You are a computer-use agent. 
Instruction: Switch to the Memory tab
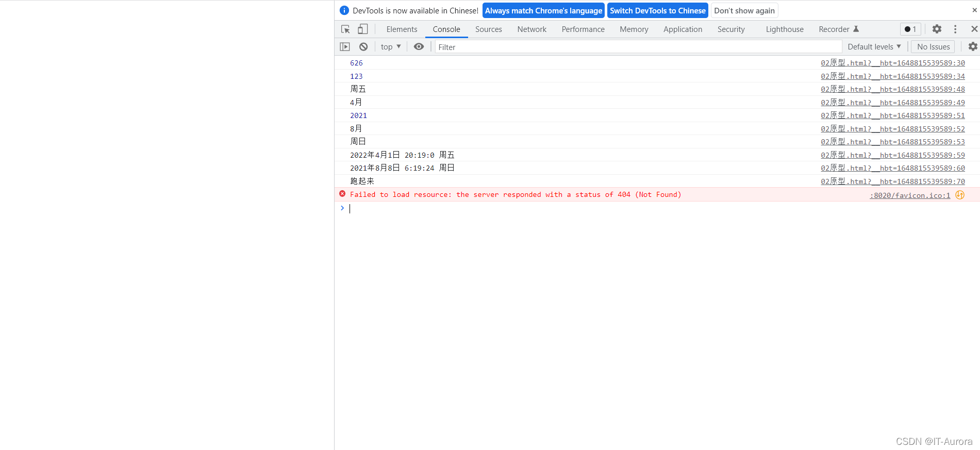pyautogui.click(x=634, y=29)
